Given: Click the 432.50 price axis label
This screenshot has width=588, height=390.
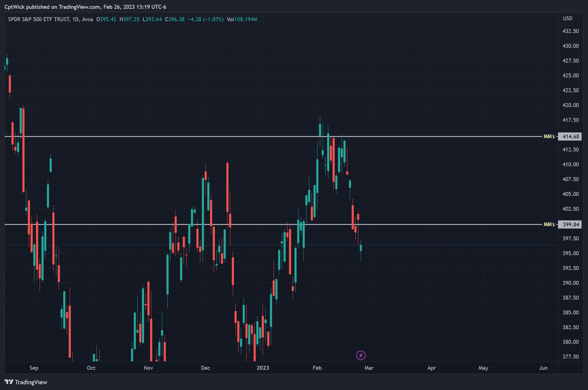Looking at the screenshot, I should [570, 31].
